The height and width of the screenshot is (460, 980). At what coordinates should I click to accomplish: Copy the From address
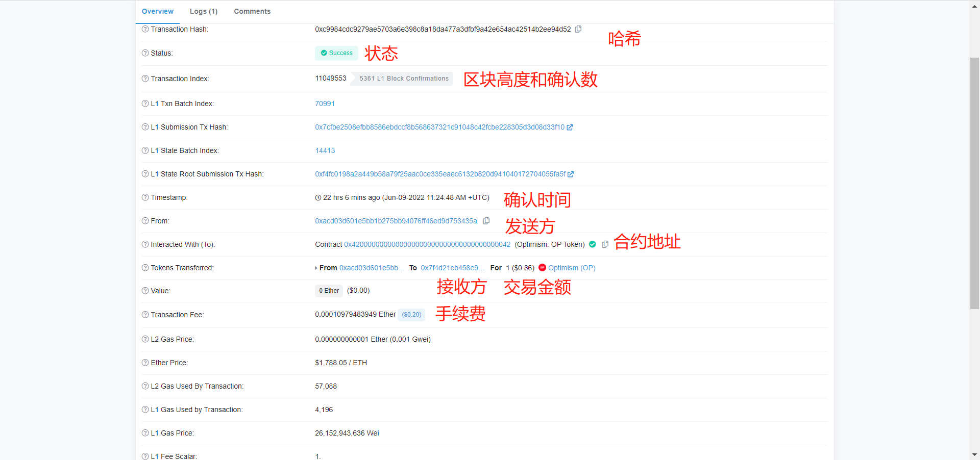tap(486, 221)
